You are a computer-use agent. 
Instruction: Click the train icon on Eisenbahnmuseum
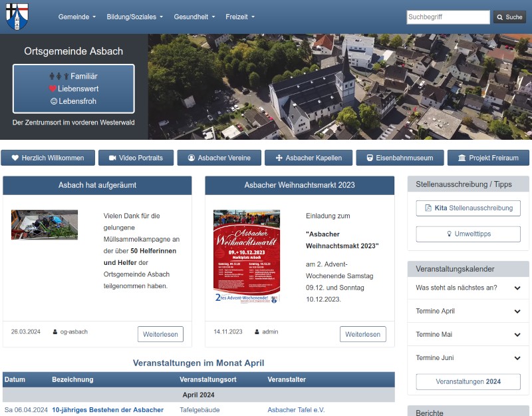pyautogui.click(x=368, y=158)
